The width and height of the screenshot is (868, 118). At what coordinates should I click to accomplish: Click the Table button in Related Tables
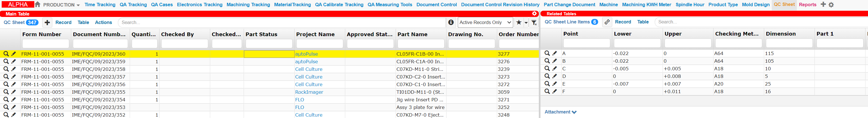(643, 22)
